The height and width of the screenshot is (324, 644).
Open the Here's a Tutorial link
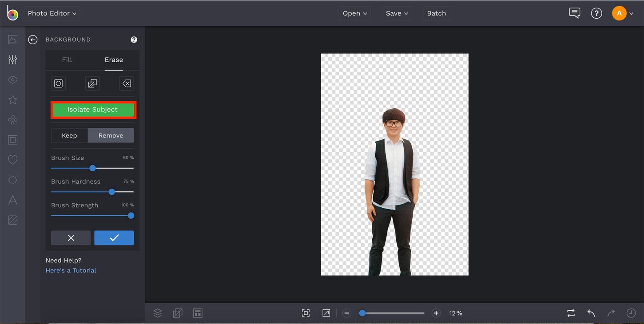pyautogui.click(x=71, y=270)
